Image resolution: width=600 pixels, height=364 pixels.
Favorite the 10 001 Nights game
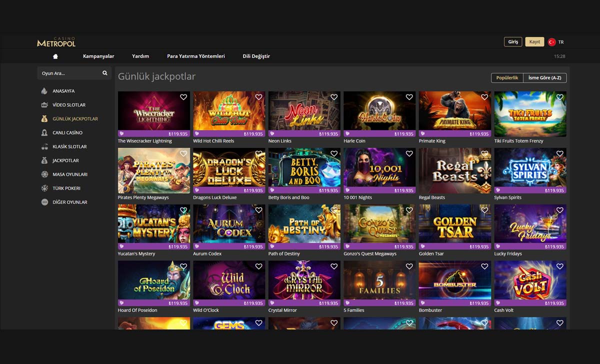(409, 154)
